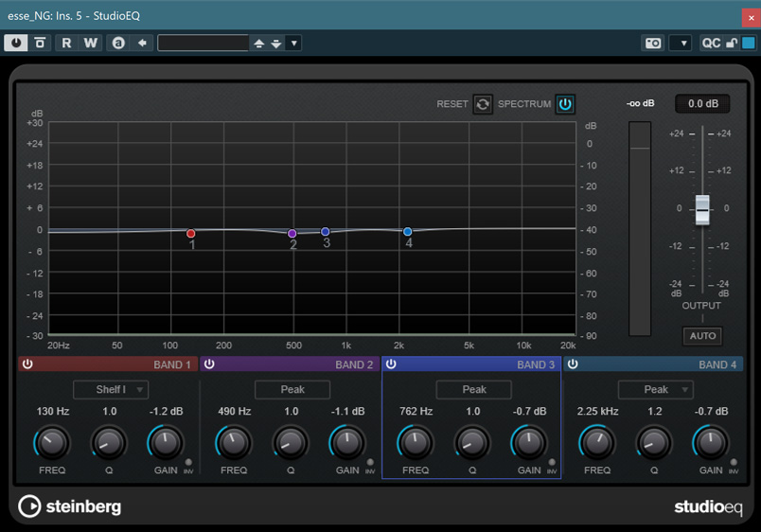The width and height of the screenshot is (761, 532).
Task: Select the light blue band 4 point
Action: [408, 232]
